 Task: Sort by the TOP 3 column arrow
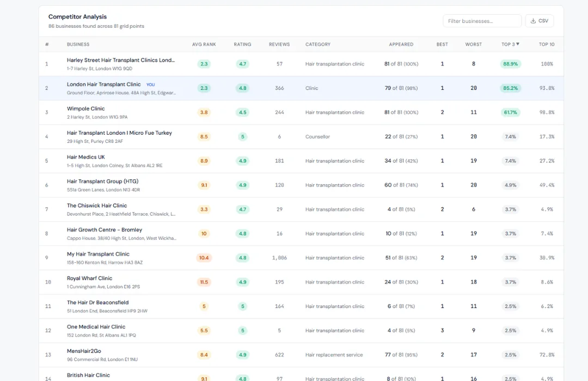pos(518,44)
